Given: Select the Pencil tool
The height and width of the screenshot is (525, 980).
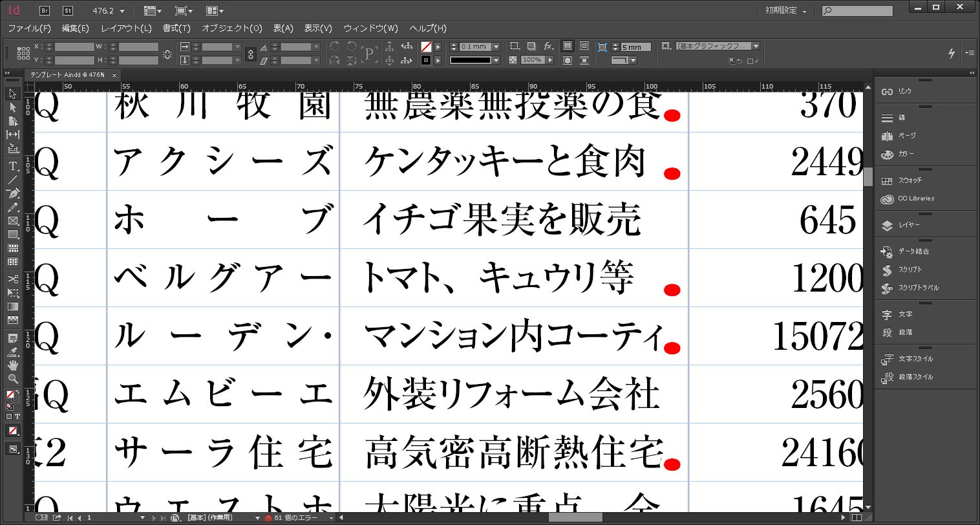Looking at the screenshot, I should tap(13, 207).
